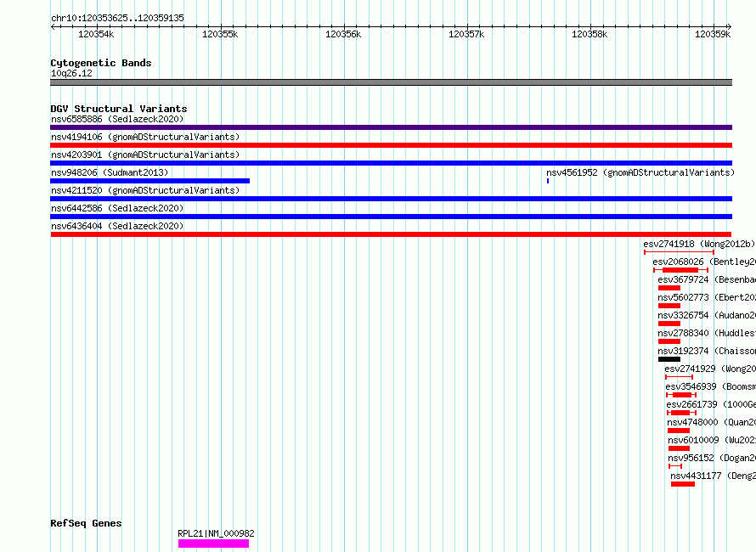Viewport: 756px width, 552px height.
Task: Click the red bar under nsv5602773
Action: [669, 306]
